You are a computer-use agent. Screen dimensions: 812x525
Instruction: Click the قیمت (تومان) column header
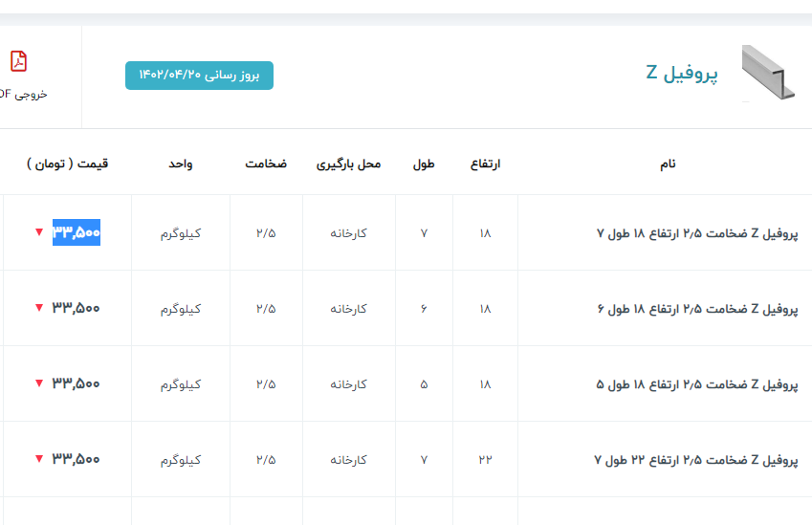[68, 164]
